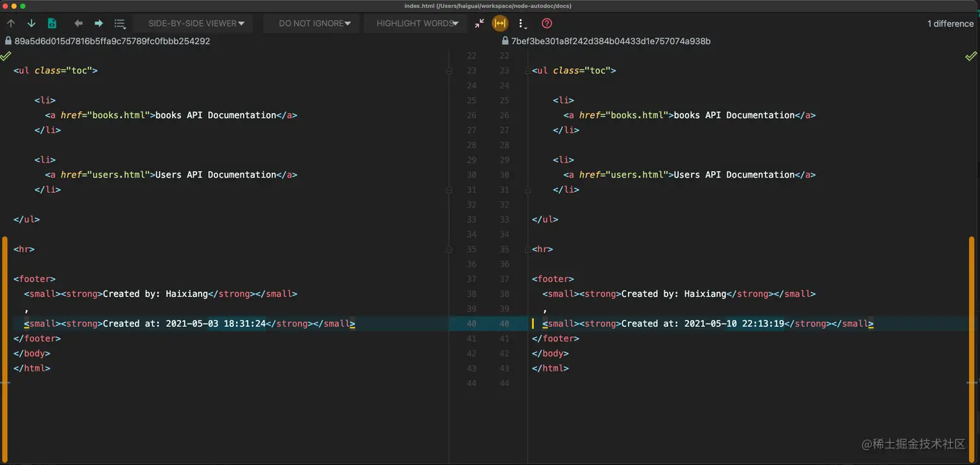Click the right pane green checkmark
This screenshot has width=980, height=465.
[x=971, y=56]
